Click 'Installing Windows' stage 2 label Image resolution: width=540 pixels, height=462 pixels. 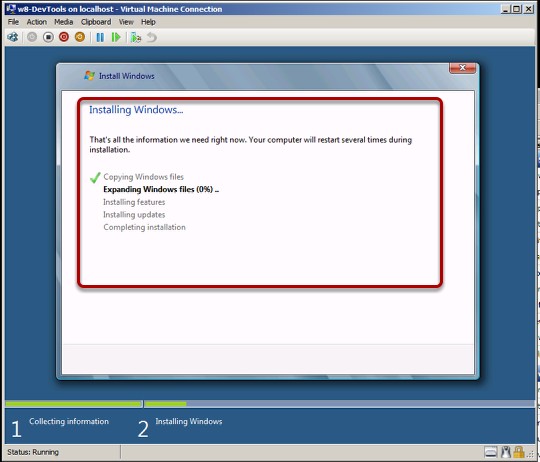tap(189, 421)
